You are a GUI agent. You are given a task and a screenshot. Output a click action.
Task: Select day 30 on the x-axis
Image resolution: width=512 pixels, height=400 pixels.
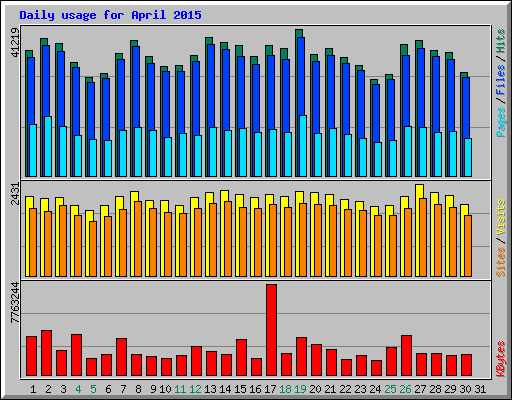[465, 389]
